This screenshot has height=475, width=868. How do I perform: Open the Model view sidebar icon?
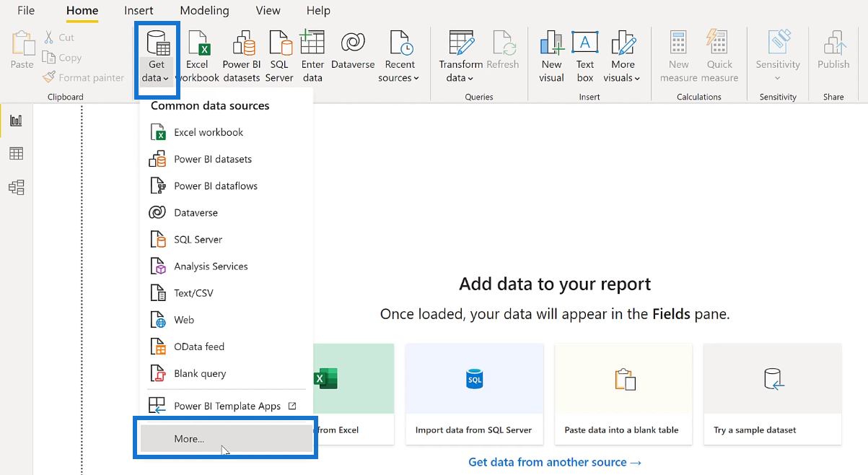pos(16,188)
